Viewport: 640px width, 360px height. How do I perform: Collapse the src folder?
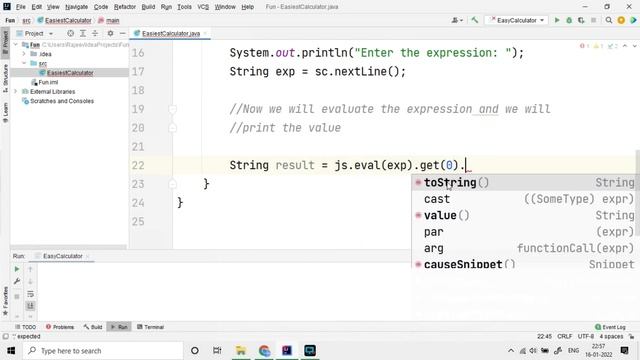[x=24, y=63]
